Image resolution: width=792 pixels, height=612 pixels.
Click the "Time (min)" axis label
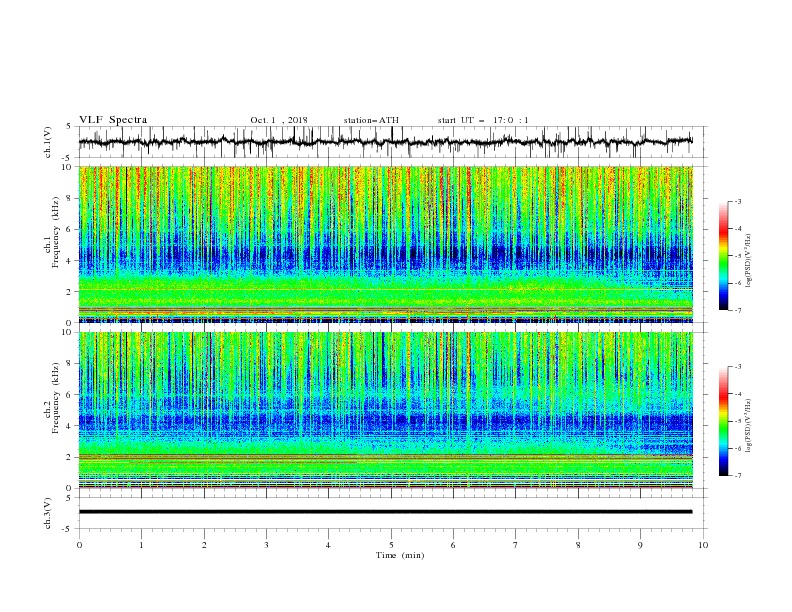400,555
